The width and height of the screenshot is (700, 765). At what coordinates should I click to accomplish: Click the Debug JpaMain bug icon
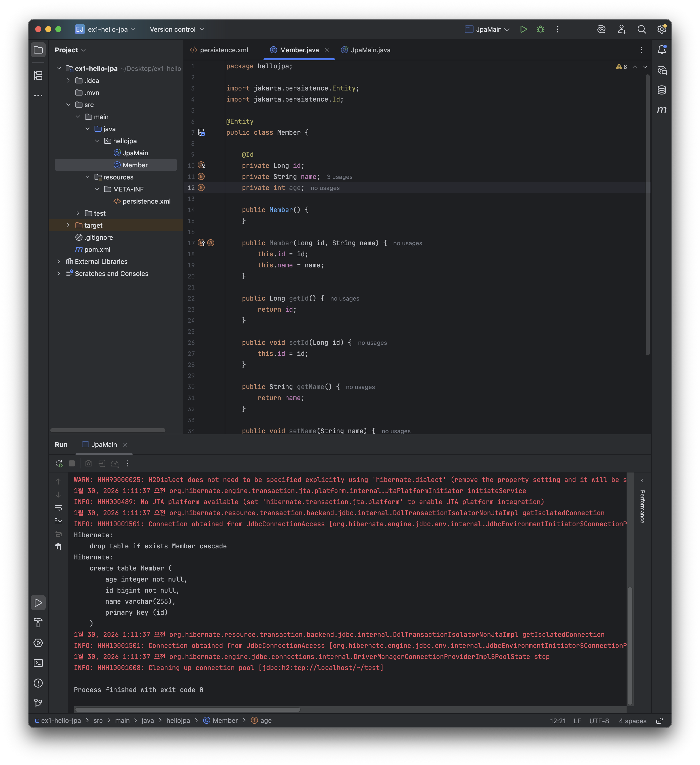(541, 29)
